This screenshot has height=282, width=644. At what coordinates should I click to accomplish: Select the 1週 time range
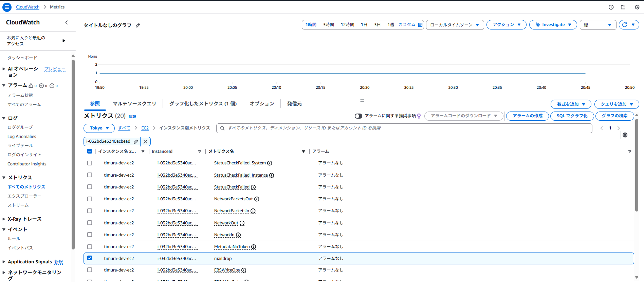pos(391,25)
